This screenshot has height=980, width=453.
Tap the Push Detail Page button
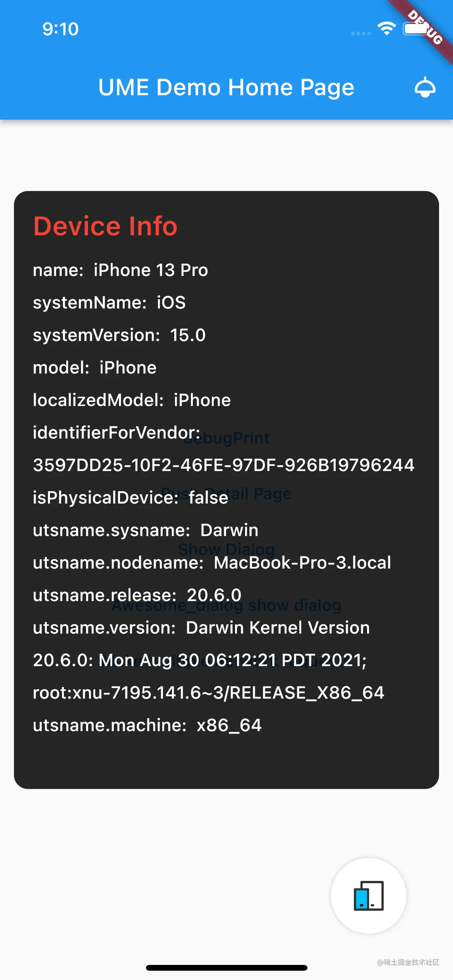point(226,493)
